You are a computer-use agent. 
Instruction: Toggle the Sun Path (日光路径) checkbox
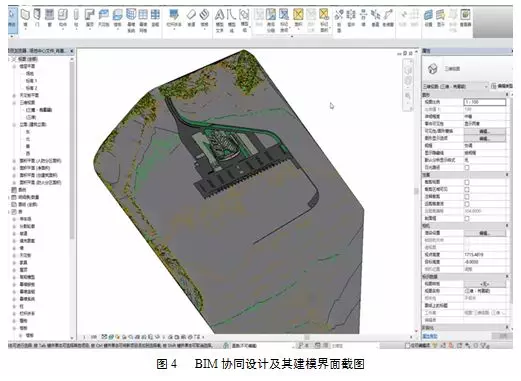tap(467, 167)
